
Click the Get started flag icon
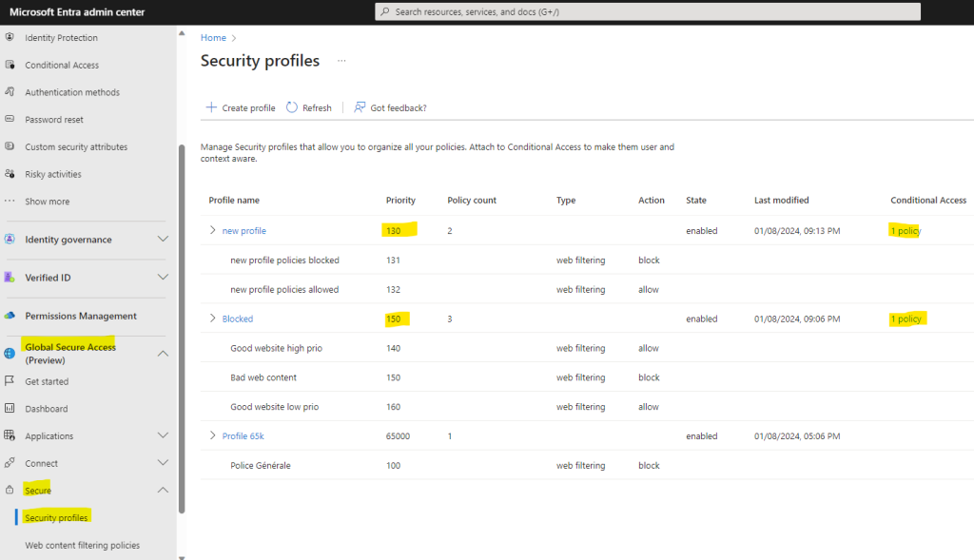10,380
